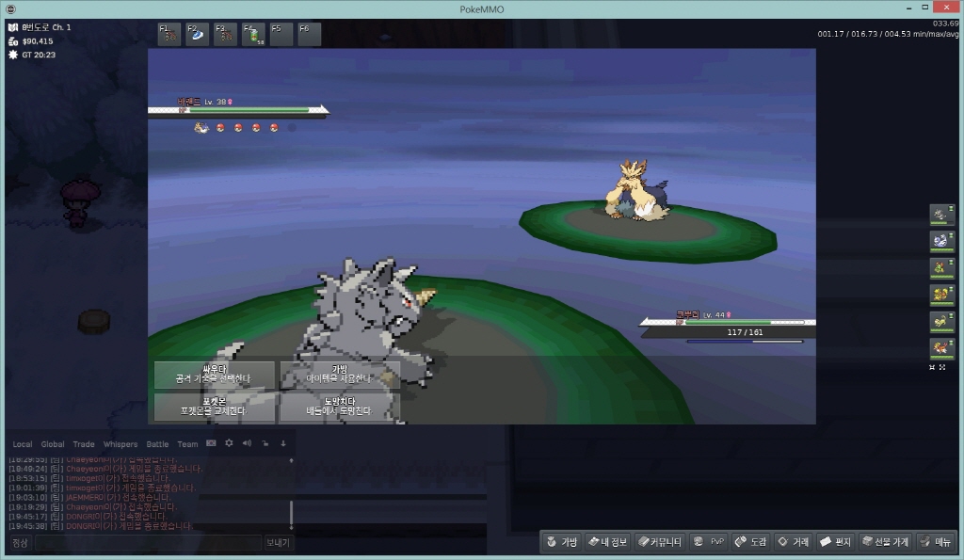Use the F1 bicycle hotkey slot
This screenshot has height=560, width=964.
click(169, 35)
